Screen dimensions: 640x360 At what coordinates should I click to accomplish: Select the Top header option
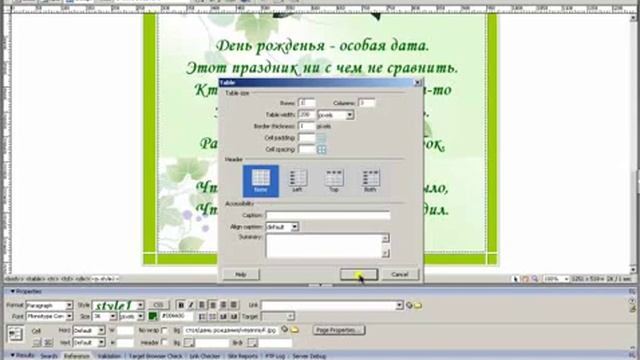(x=334, y=181)
